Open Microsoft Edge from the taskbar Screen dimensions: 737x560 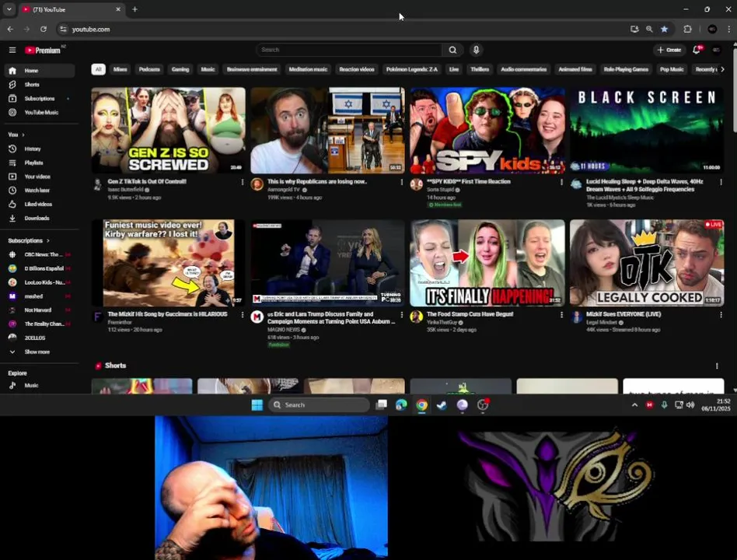point(401,405)
